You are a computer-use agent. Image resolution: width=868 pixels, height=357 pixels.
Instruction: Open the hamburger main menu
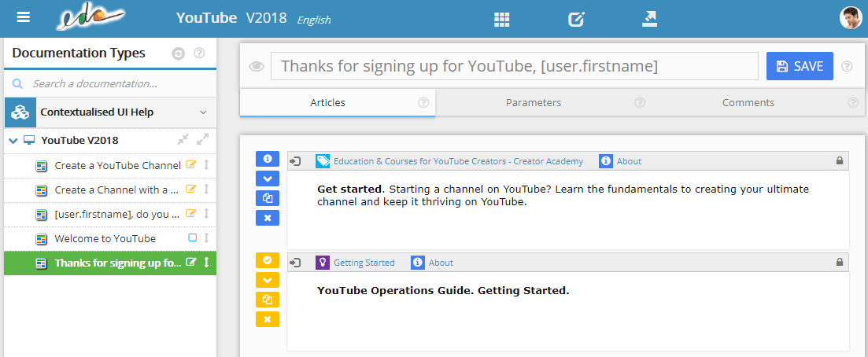[x=24, y=17]
